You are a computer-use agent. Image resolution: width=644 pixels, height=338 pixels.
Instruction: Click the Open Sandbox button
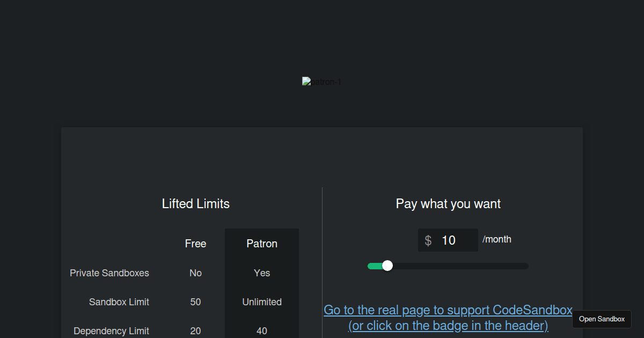pos(602,319)
